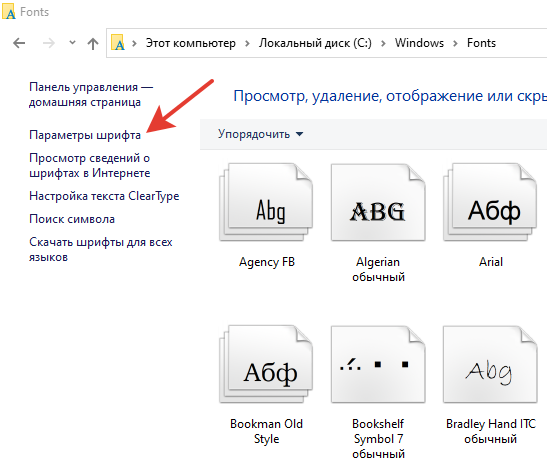Viewport: 547px width, 465px height.
Task: Click the Fonts folder icon in address bar
Action: pos(118,43)
